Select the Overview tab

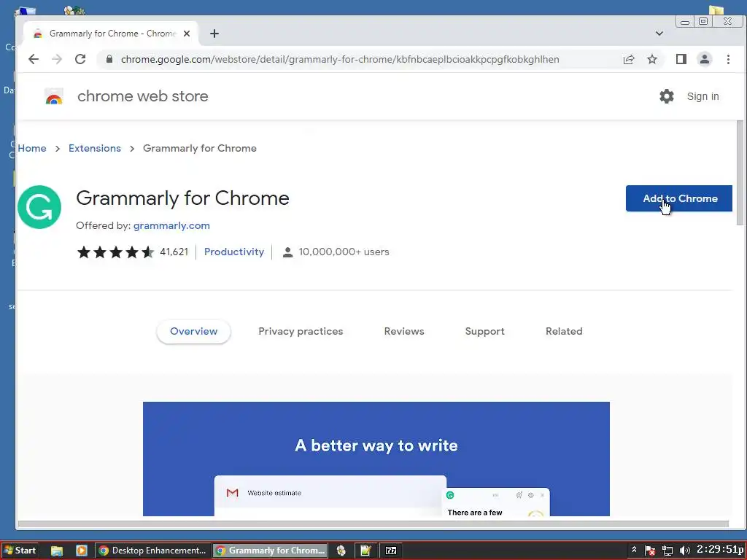pos(193,332)
